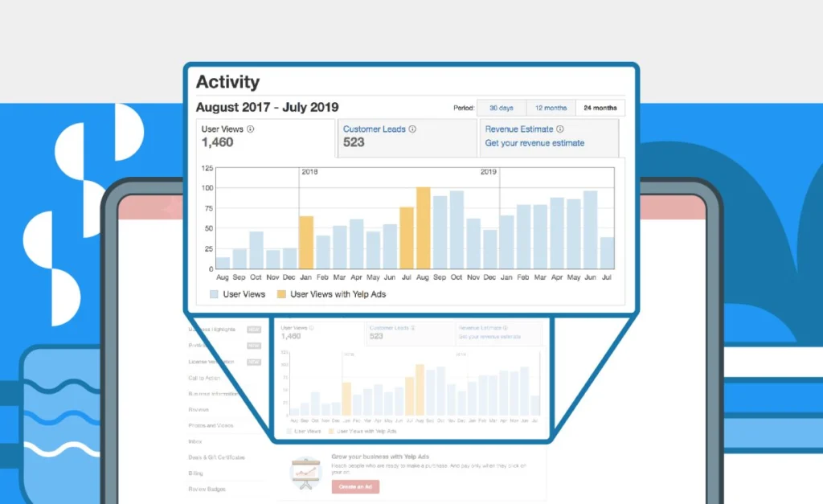Click the NEW badge next to Portfolio
The width and height of the screenshot is (823, 504).
254,346
